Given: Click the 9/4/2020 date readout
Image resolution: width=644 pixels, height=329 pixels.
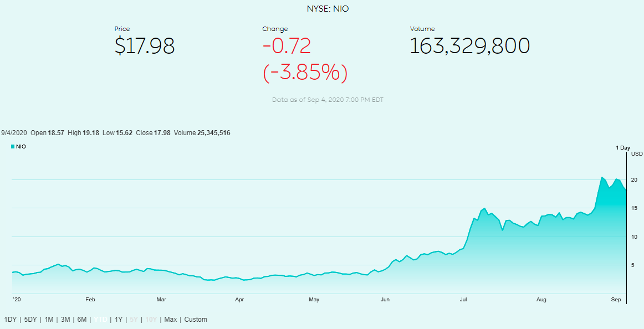Looking at the screenshot, I should click(x=14, y=133).
